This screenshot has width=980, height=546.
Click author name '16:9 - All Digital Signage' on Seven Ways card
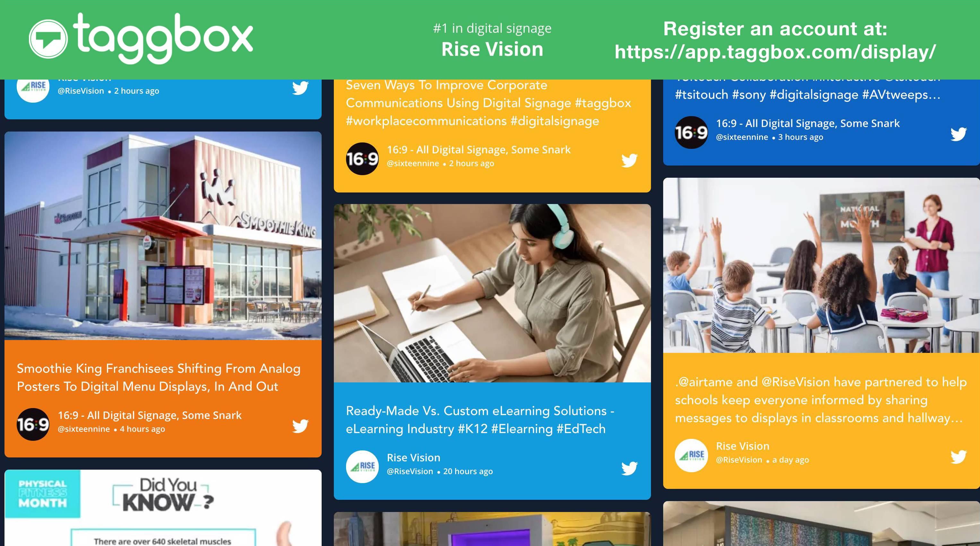pyautogui.click(x=479, y=149)
